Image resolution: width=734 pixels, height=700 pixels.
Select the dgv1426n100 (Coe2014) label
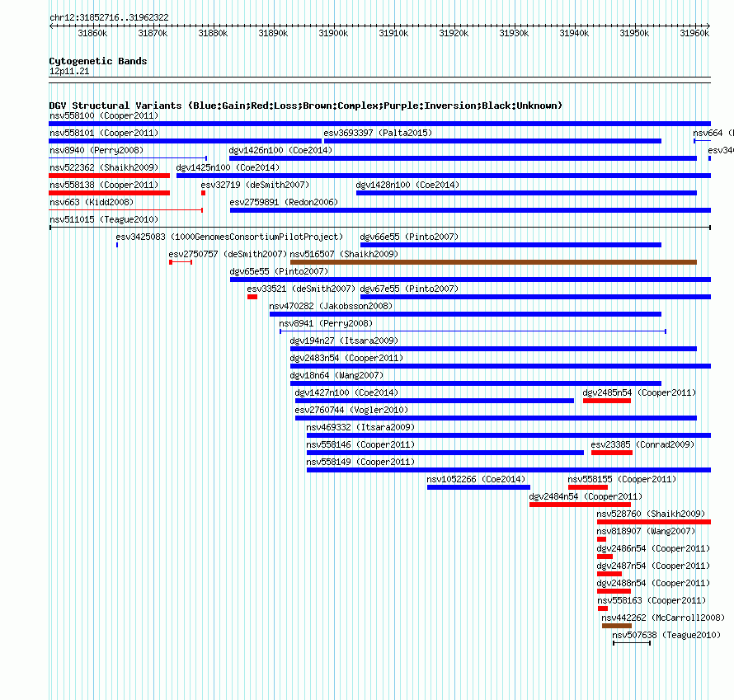(280, 150)
